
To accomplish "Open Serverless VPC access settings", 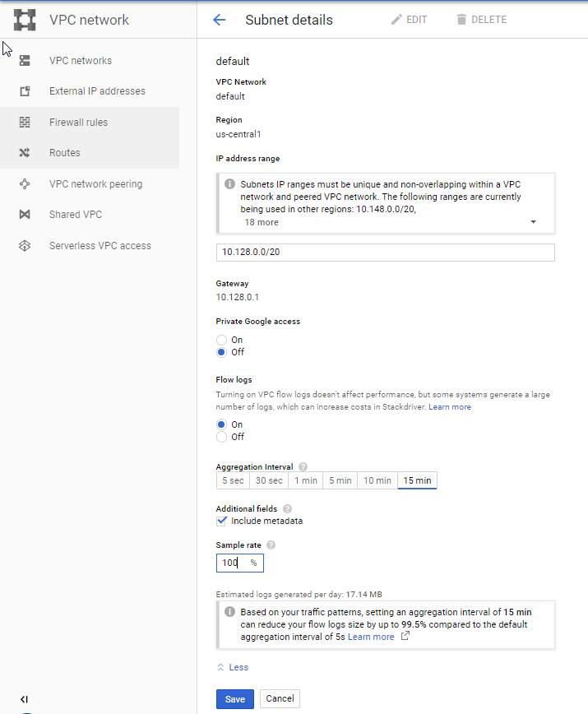I will [100, 245].
